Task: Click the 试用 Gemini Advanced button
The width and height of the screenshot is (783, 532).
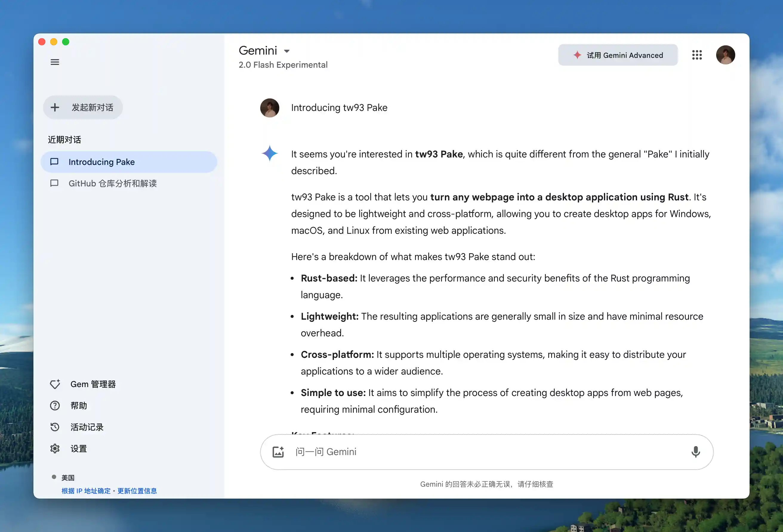Action: pyautogui.click(x=618, y=55)
